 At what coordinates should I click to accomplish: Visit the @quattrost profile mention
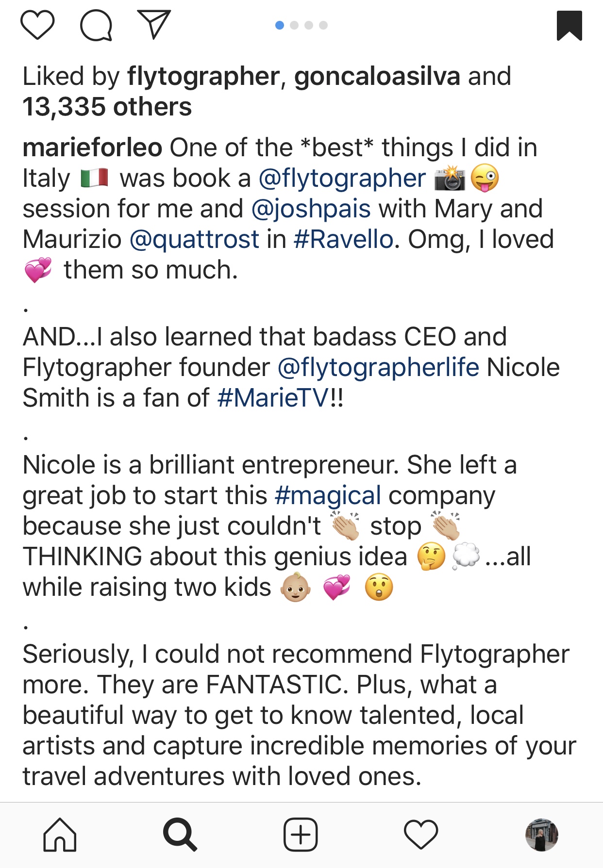tap(194, 240)
